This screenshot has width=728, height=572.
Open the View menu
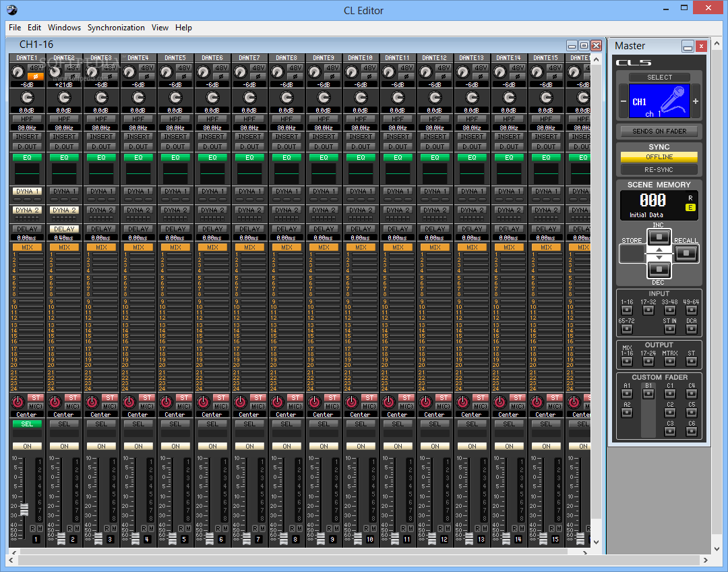160,28
